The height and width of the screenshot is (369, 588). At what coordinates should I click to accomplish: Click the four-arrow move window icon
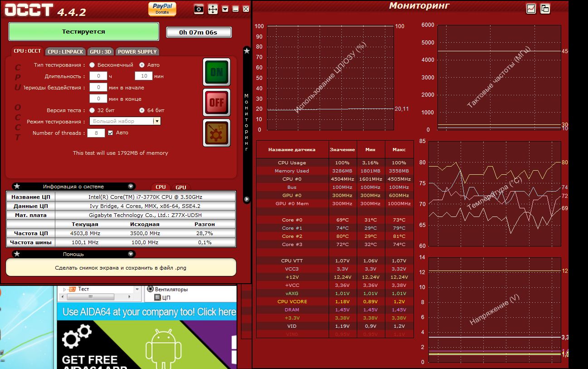click(x=213, y=9)
